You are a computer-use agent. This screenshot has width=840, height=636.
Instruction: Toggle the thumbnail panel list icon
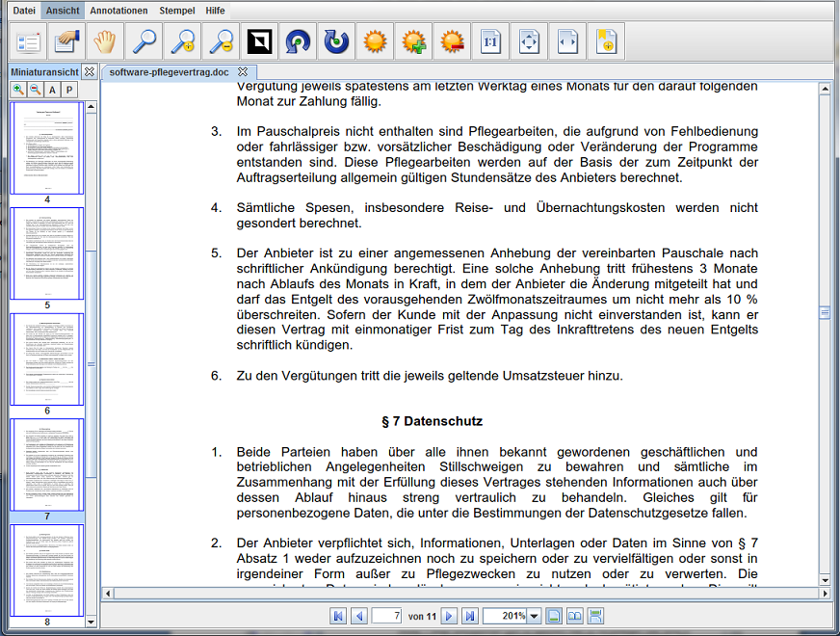click(x=28, y=41)
